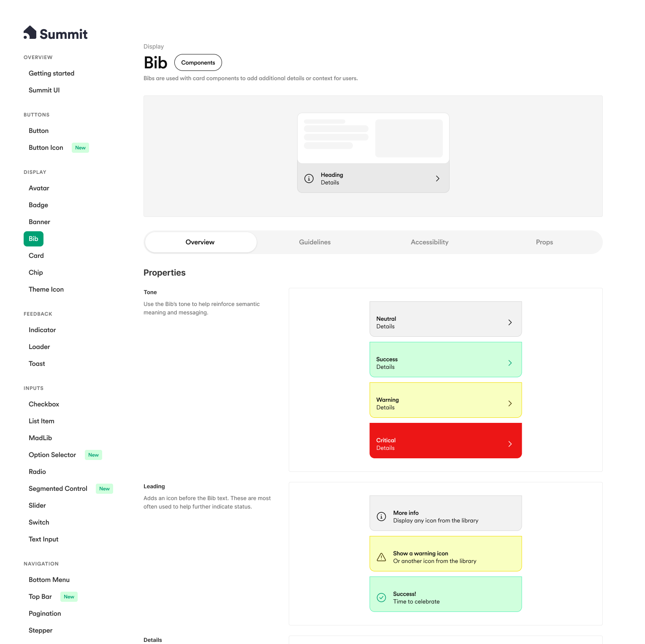Open the Slider component page
The image size is (645, 644).
point(37,506)
